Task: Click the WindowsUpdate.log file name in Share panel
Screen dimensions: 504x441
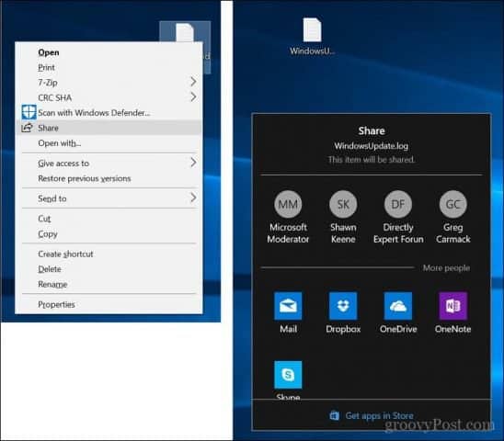Action: [372, 146]
